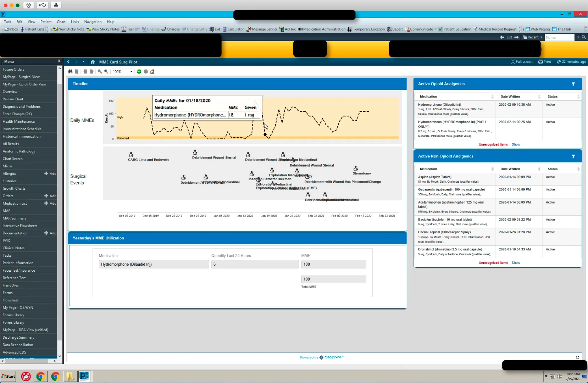The height and width of the screenshot is (383, 588).
Task: Add a new Allergies entry
Action: click(x=50, y=174)
